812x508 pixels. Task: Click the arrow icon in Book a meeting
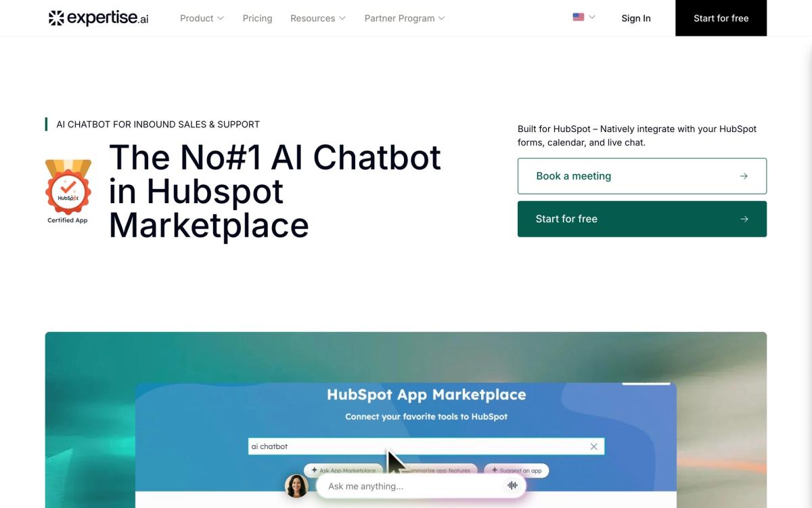744,176
